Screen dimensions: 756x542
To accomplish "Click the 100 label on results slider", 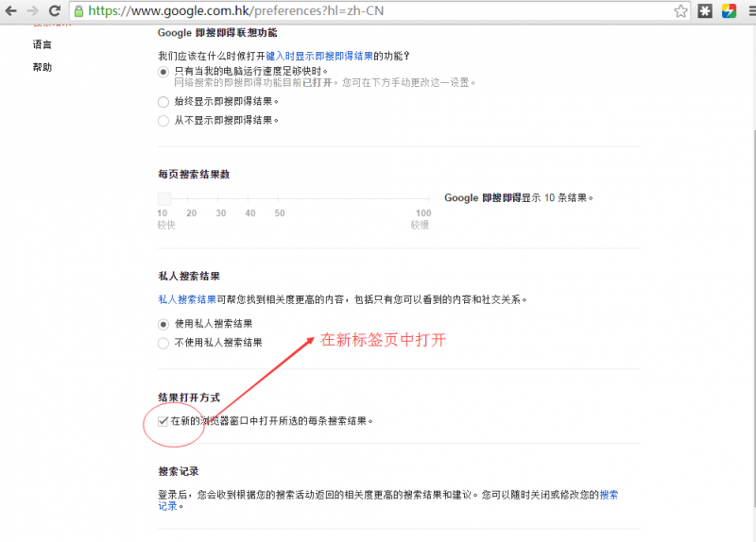I will coord(423,213).
